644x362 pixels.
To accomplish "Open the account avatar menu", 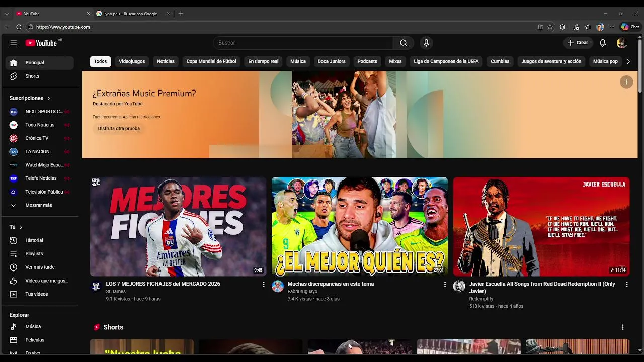I will [621, 43].
